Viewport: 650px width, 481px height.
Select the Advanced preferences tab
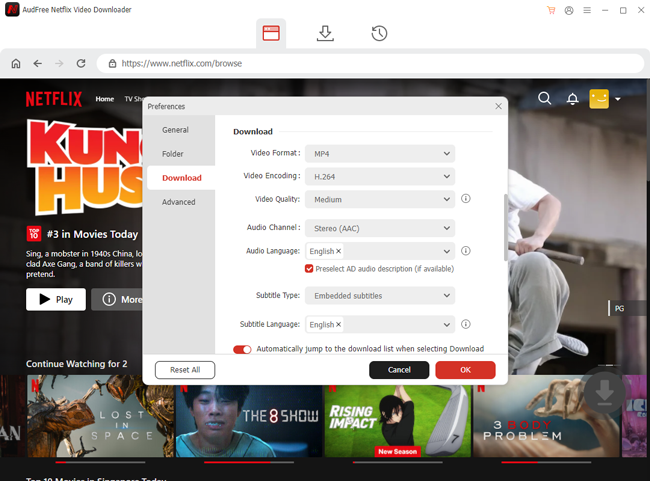click(179, 202)
